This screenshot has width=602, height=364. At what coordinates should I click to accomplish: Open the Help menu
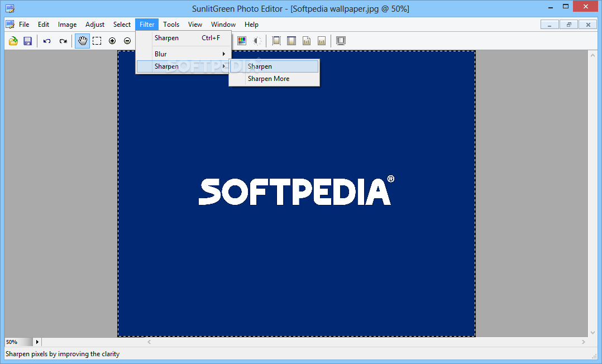tap(251, 25)
